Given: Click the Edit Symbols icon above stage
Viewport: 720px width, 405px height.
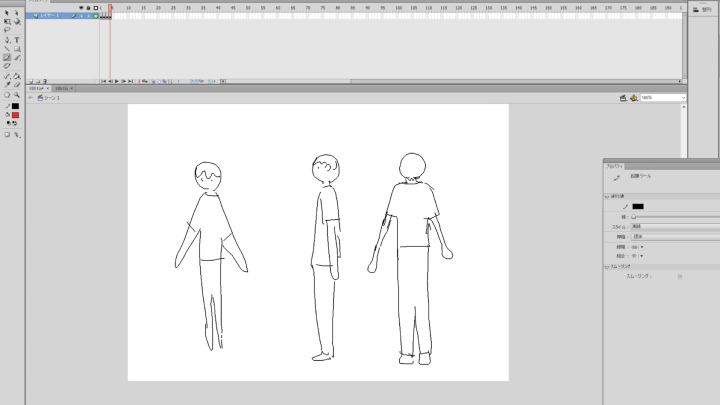Looking at the screenshot, I should (634, 98).
